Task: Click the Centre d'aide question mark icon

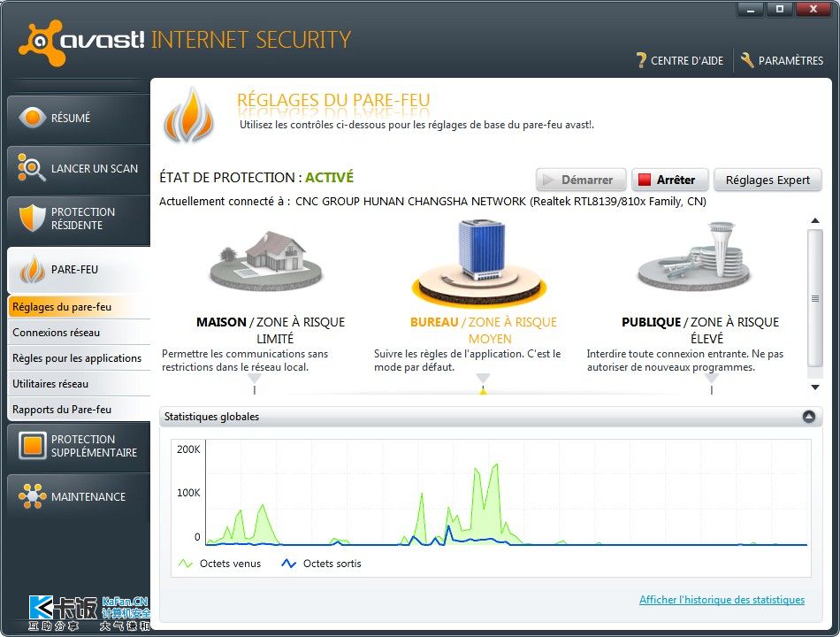Action: (x=641, y=60)
